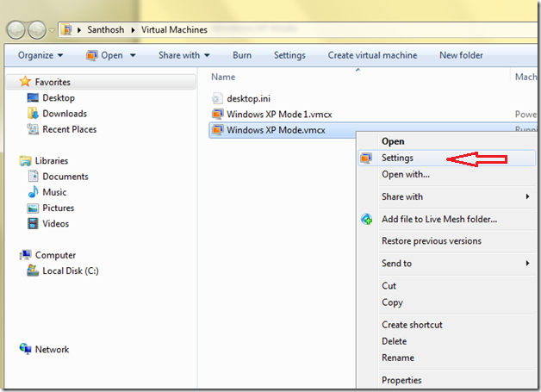Click the Videos library icon

[34, 223]
